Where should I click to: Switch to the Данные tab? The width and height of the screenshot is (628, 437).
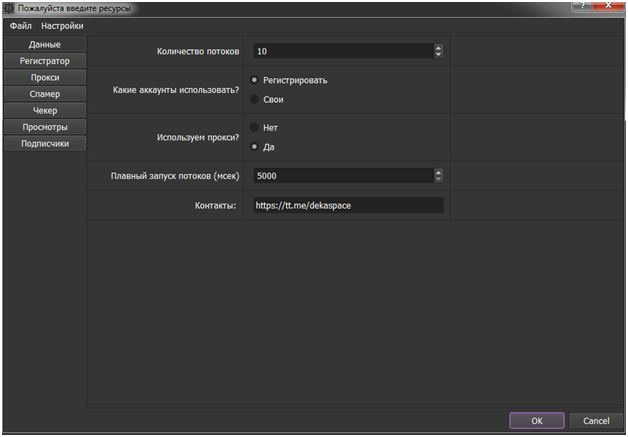pos(44,45)
